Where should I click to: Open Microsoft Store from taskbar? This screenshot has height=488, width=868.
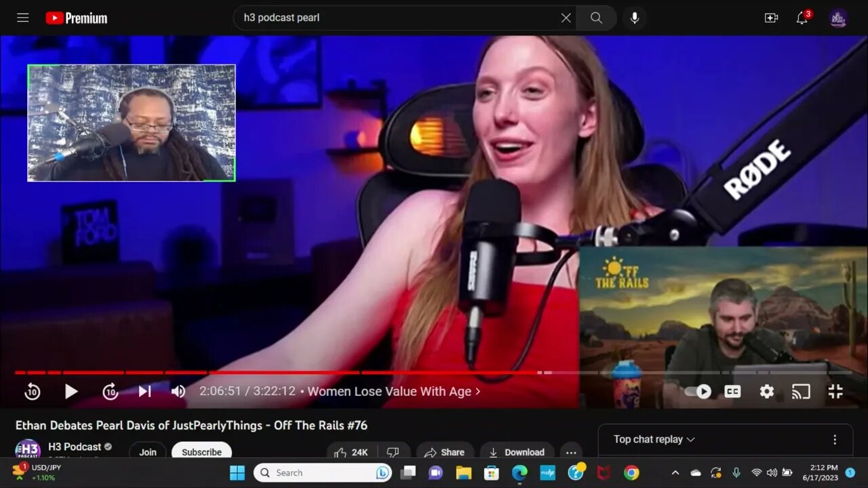[491, 472]
